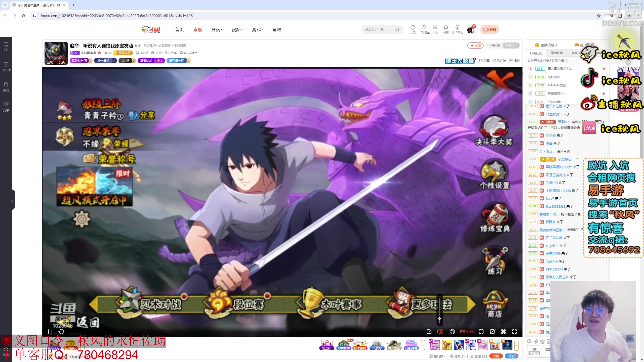The height and width of the screenshot is (362, 644).
Task: Click the user avatar in header
Action: [471, 29]
